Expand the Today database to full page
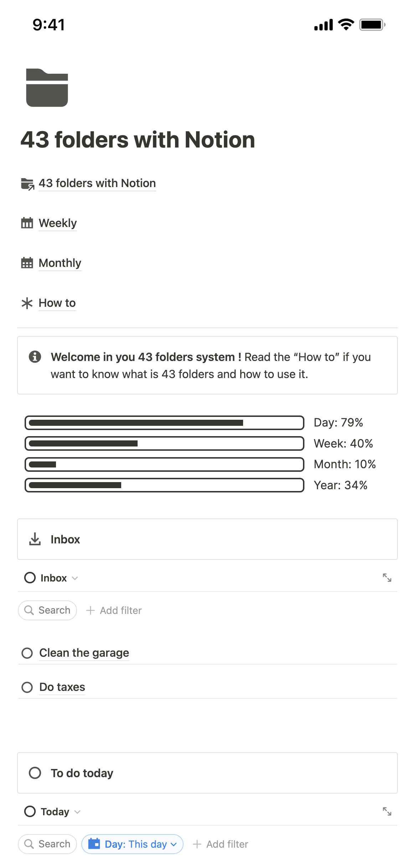Screen dimensions: 401x868 click(387, 811)
